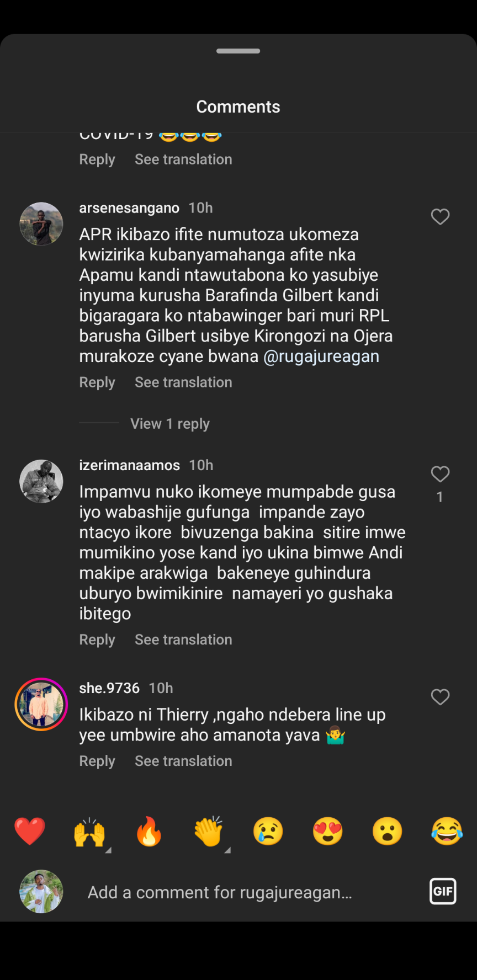Tap the red heart quick reaction emoji

point(30,831)
